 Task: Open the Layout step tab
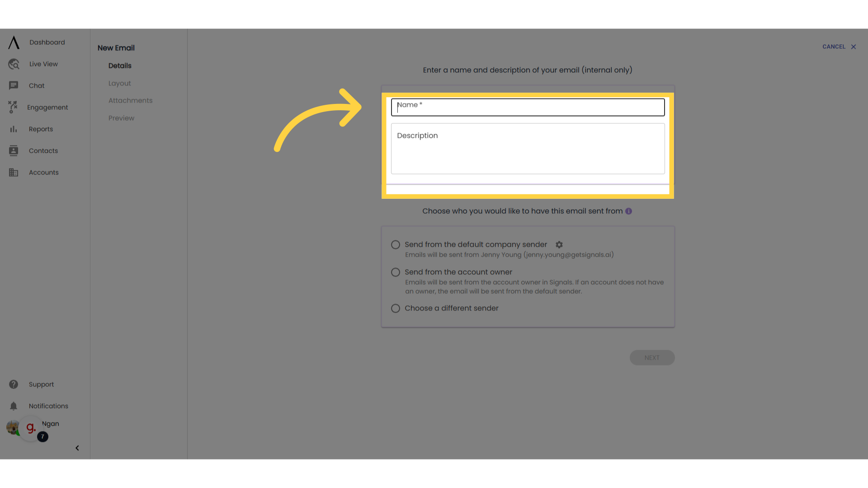(119, 83)
